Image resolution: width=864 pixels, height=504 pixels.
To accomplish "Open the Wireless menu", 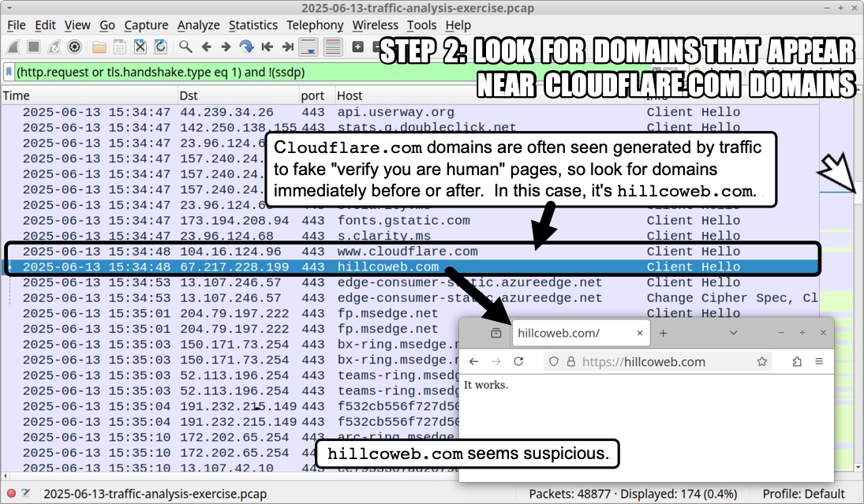I will 376,25.
